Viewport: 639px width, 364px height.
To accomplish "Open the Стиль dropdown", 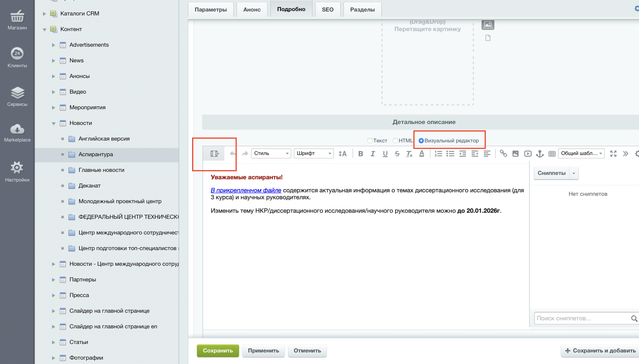I will tap(271, 153).
